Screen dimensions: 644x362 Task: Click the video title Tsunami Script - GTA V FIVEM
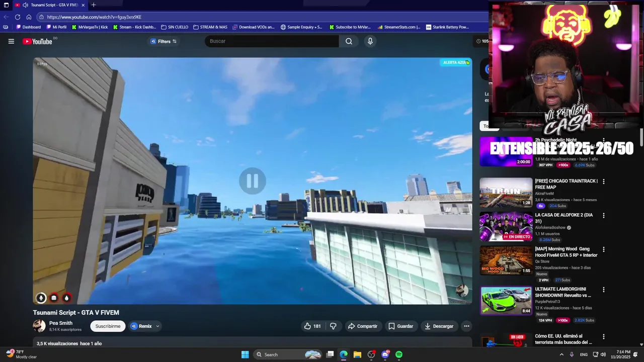pos(76,313)
